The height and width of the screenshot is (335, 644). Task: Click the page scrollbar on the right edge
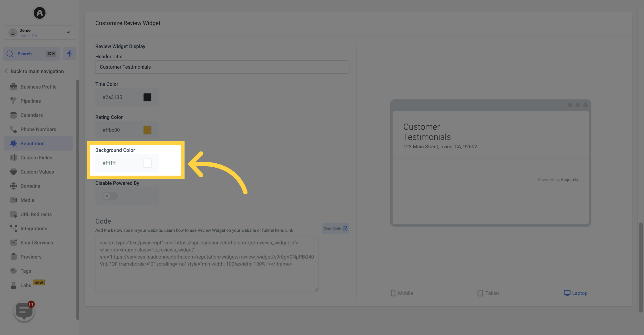[640, 267]
